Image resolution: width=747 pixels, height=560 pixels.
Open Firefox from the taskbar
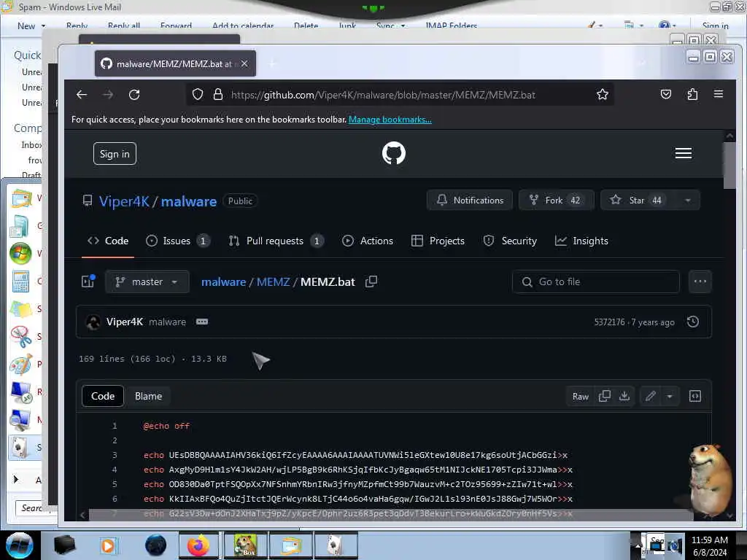coord(198,545)
